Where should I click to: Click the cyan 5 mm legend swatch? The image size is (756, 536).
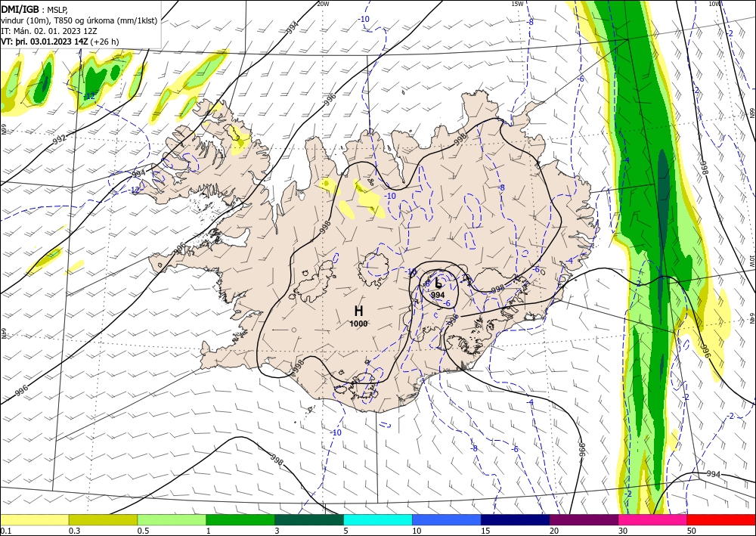[378, 519]
